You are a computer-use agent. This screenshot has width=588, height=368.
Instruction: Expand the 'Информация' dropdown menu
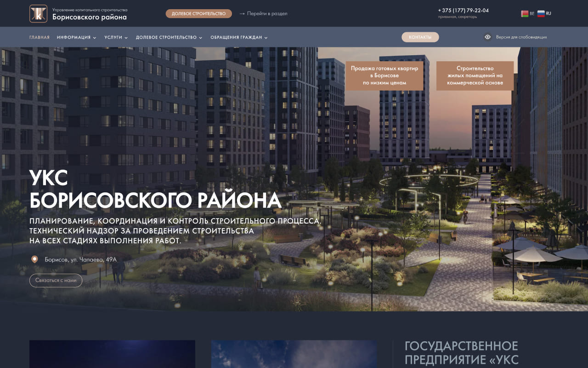76,37
